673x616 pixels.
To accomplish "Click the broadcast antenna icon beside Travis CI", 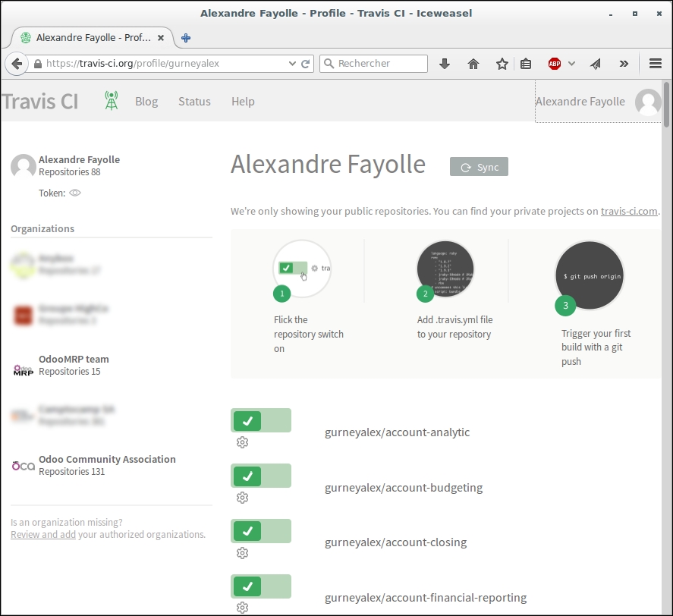I will pos(110,100).
